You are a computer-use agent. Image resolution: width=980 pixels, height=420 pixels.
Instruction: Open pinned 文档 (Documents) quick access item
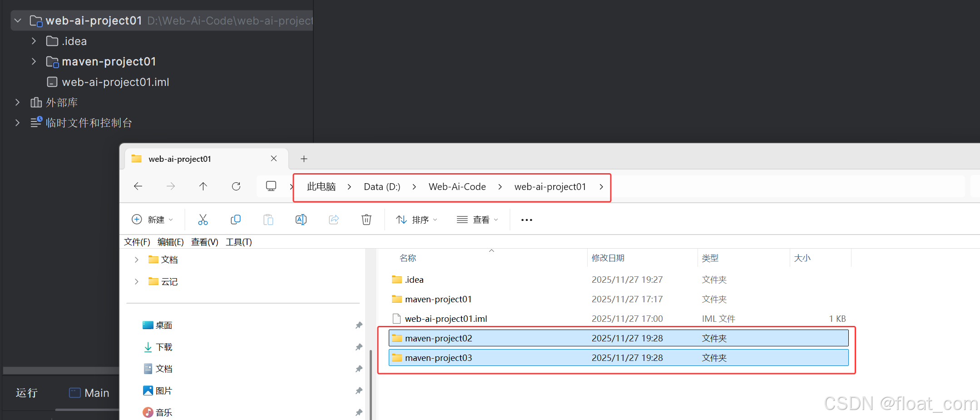coord(157,369)
